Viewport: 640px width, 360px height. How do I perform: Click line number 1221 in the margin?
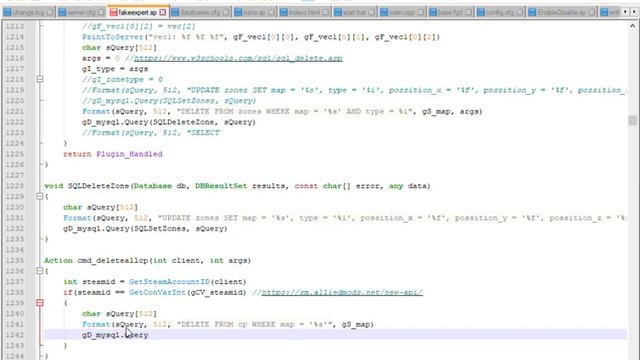[15, 111]
